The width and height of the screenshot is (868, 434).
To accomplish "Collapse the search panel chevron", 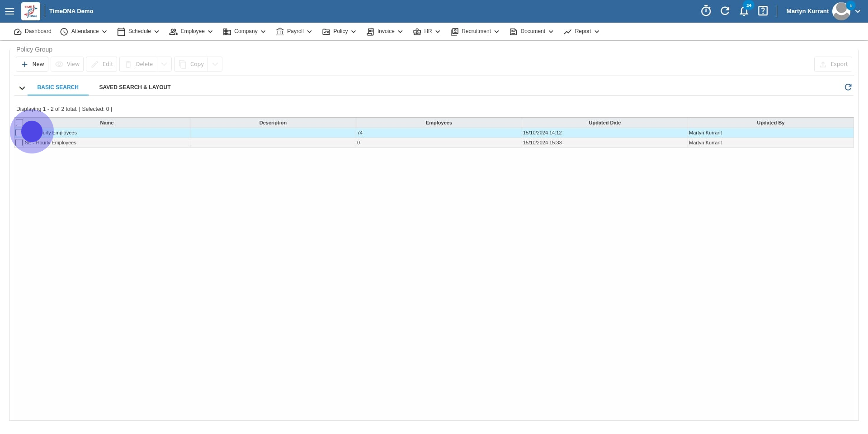I will pyautogui.click(x=22, y=88).
